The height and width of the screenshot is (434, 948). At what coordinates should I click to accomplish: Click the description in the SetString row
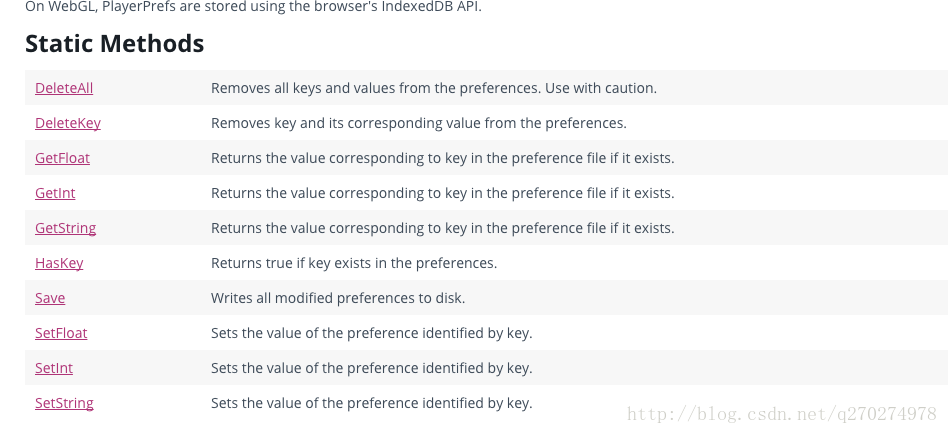(371, 404)
